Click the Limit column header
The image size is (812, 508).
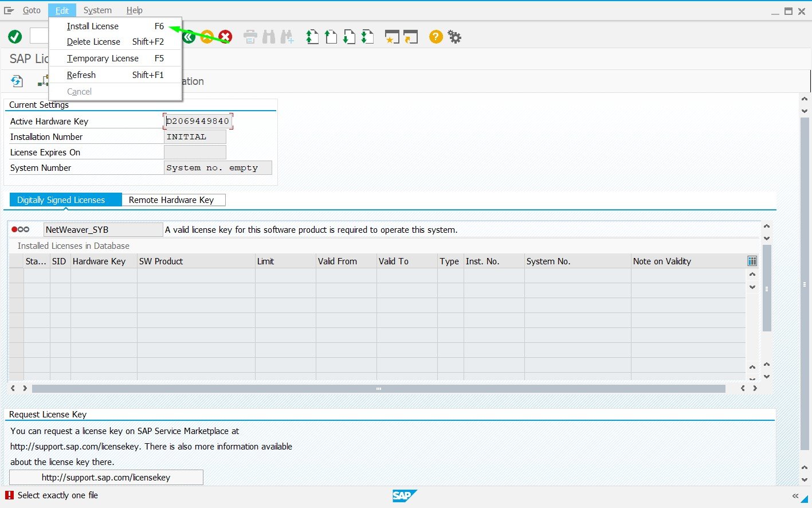(x=285, y=261)
